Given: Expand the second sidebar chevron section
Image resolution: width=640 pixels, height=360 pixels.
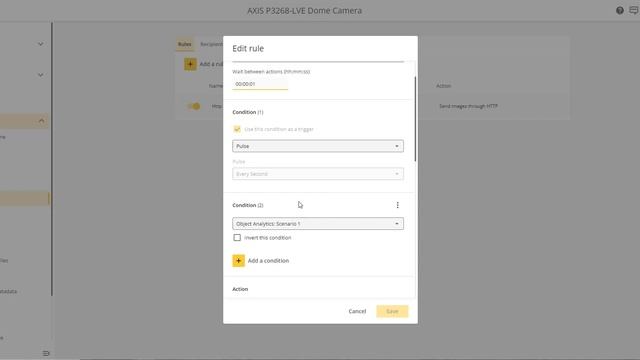Looking at the screenshot, I should point(40,75).
